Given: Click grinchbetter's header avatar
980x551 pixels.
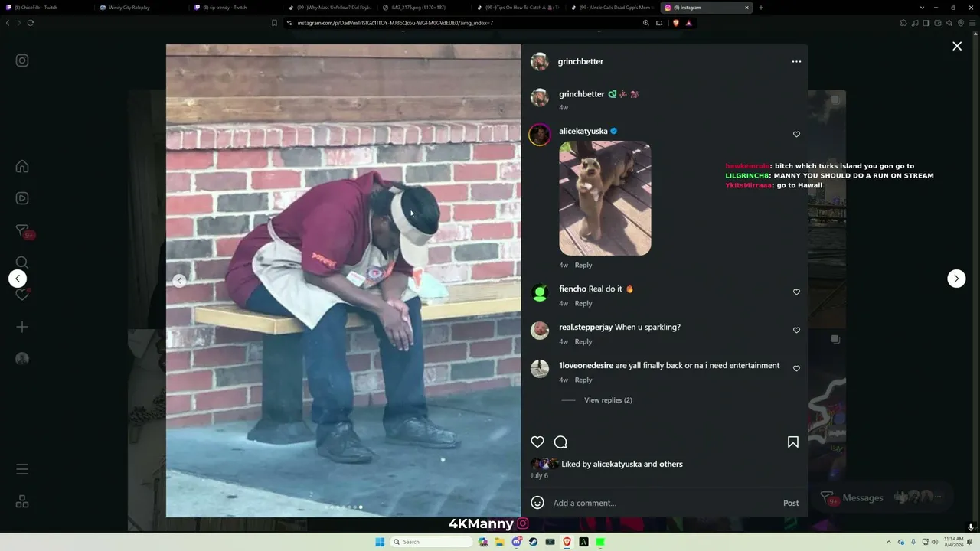Looking at the screenshot, I should pos(540,61).
